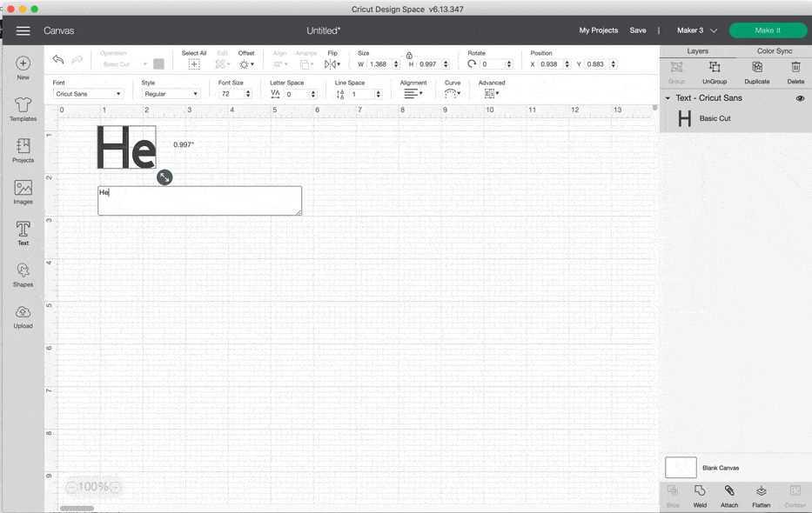
Task: Open the Shapes panel
Action: point(23,275)
